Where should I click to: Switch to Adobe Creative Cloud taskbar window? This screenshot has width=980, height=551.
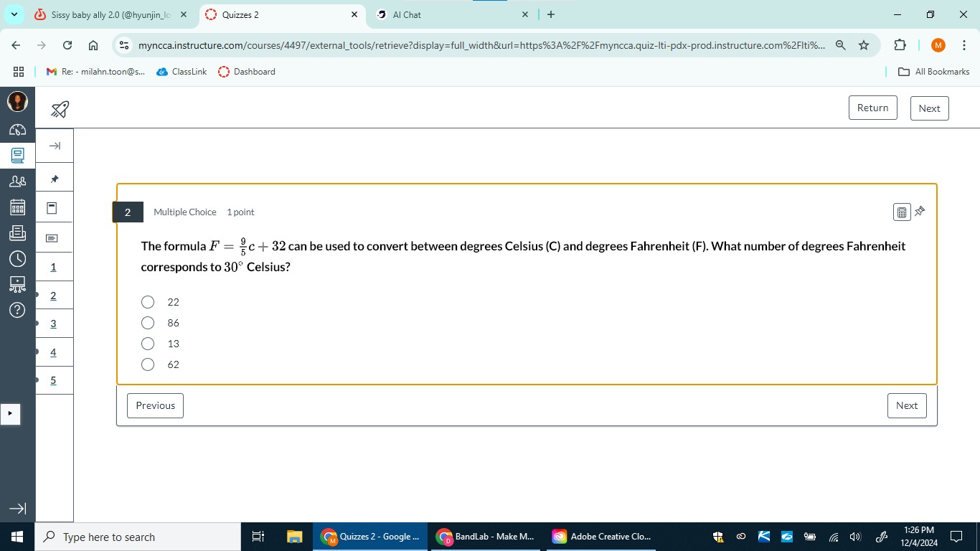pyautogui.click(x=602, y=537)
